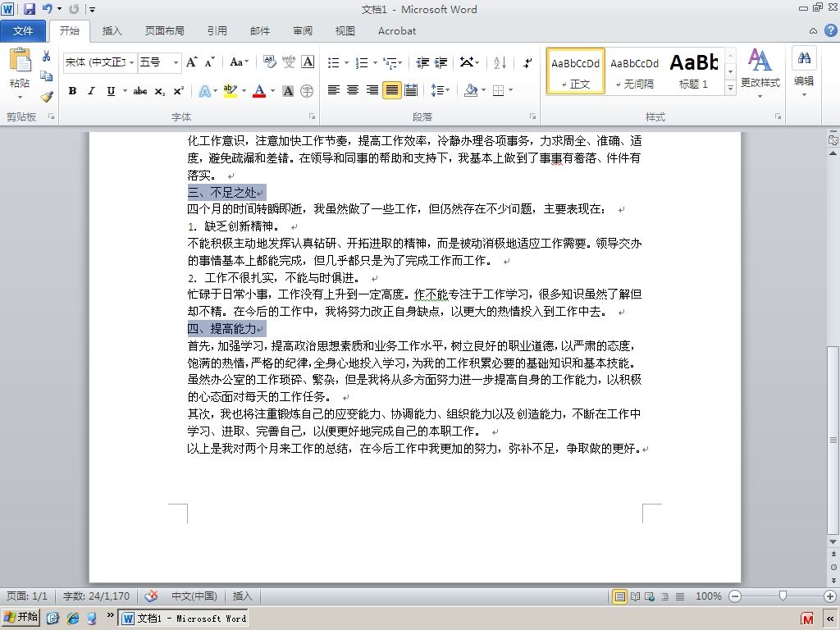Click the Increase Indent icon

point(441,62)
